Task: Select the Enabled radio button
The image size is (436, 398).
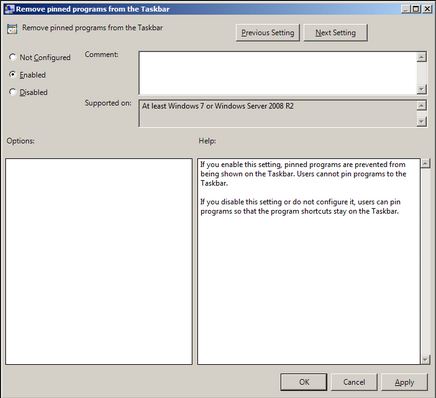Action: (x=13, y=74)
